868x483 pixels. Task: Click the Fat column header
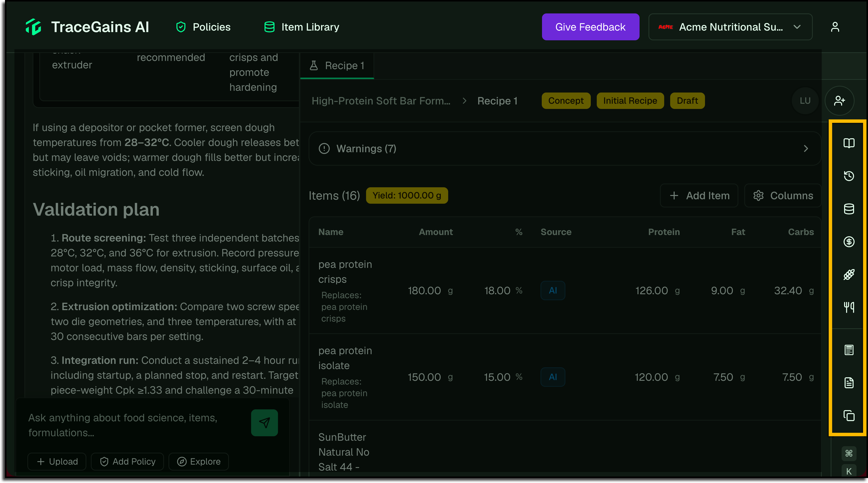click(x=738, y=232)
